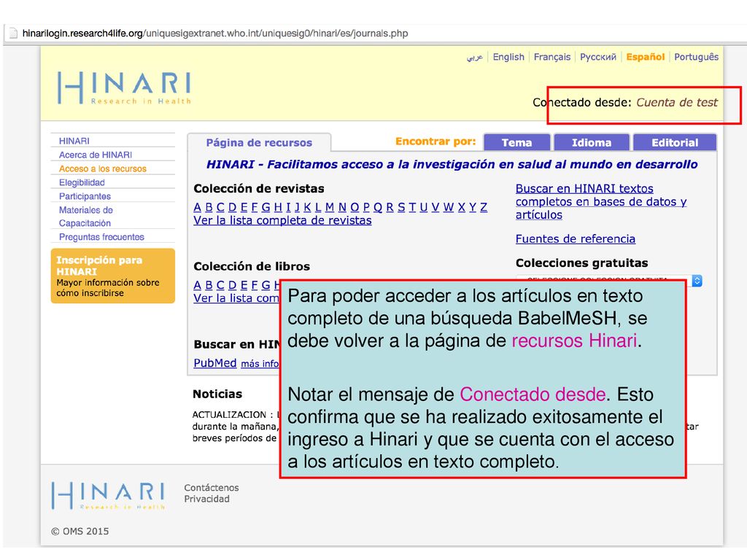Image resolution: width=747 pixels, height=560 pixels.
Task: Click book letter F in Colección de libros
Action: pyautogui.click(x=255, y=285)
